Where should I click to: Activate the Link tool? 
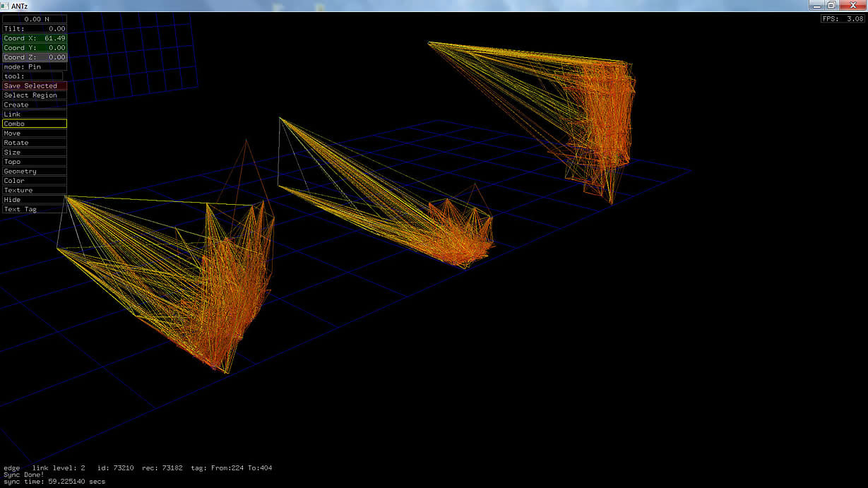click(x=35, y=114)
